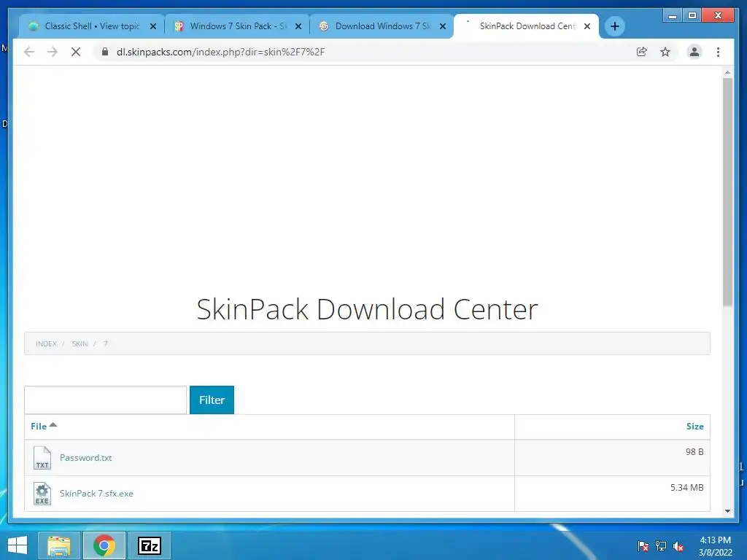
Task: Maximize the Chrome window
Action: click(692, 16)
